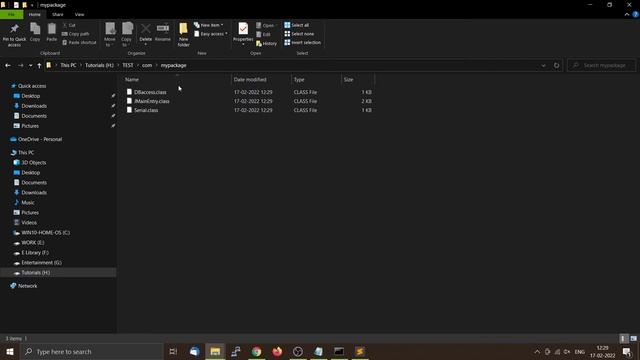Sort by Size column header
Image resolution: width=640 pixels, height=360 pixels.
pyautogui.click(x=358, y=80)
